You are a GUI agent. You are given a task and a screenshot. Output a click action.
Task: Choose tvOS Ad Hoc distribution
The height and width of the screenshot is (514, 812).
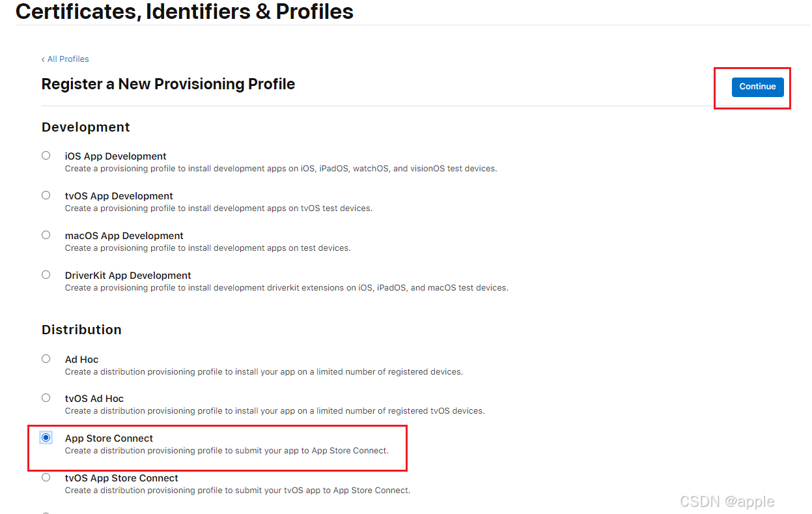46,397
